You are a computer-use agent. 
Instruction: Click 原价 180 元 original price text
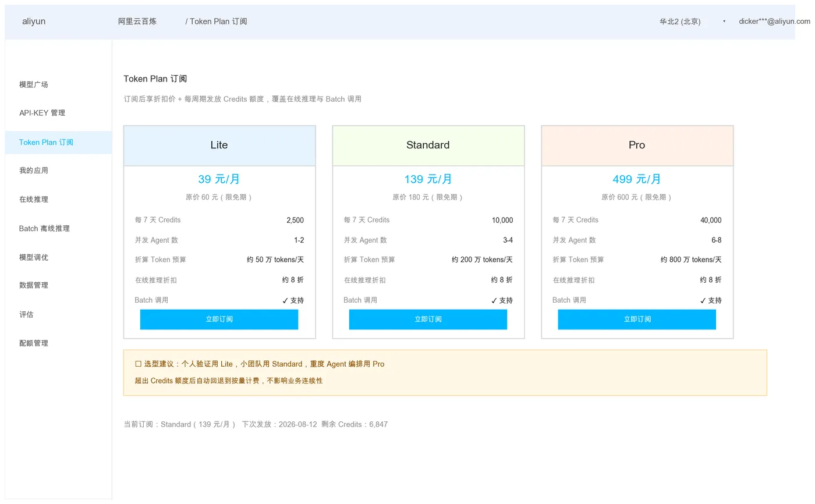click(x=428, y=197)
